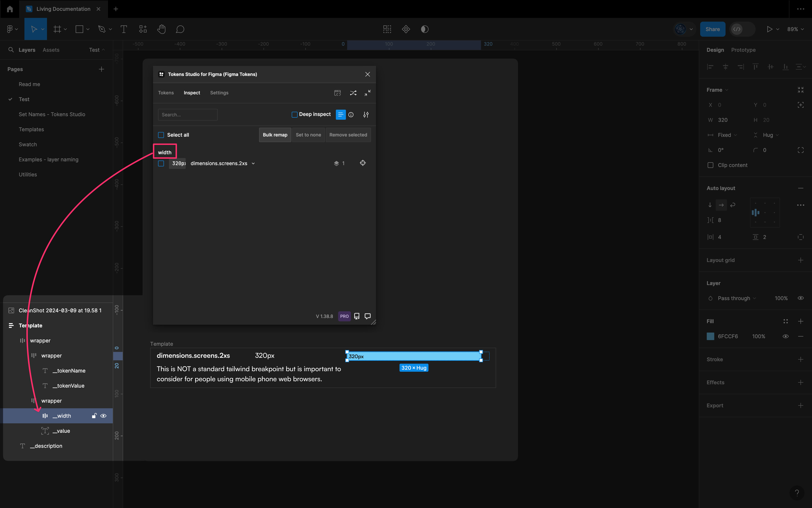
Task: Open the Swatch page
Action: coord(28,144)
